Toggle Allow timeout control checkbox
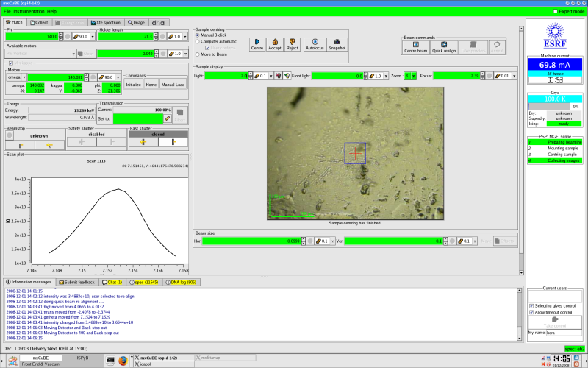This screenshot has width=588, height=368. 531,312
